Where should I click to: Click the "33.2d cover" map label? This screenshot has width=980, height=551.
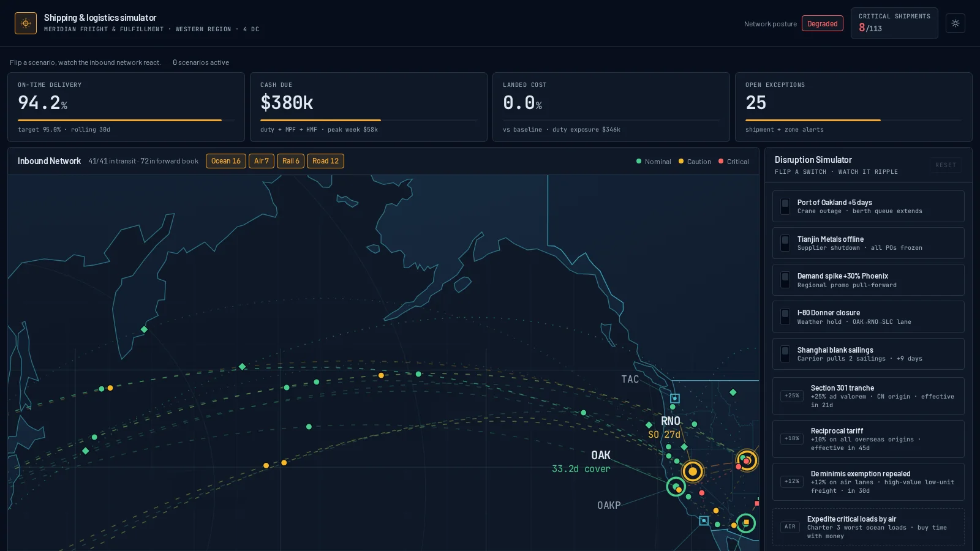(581, 469)
